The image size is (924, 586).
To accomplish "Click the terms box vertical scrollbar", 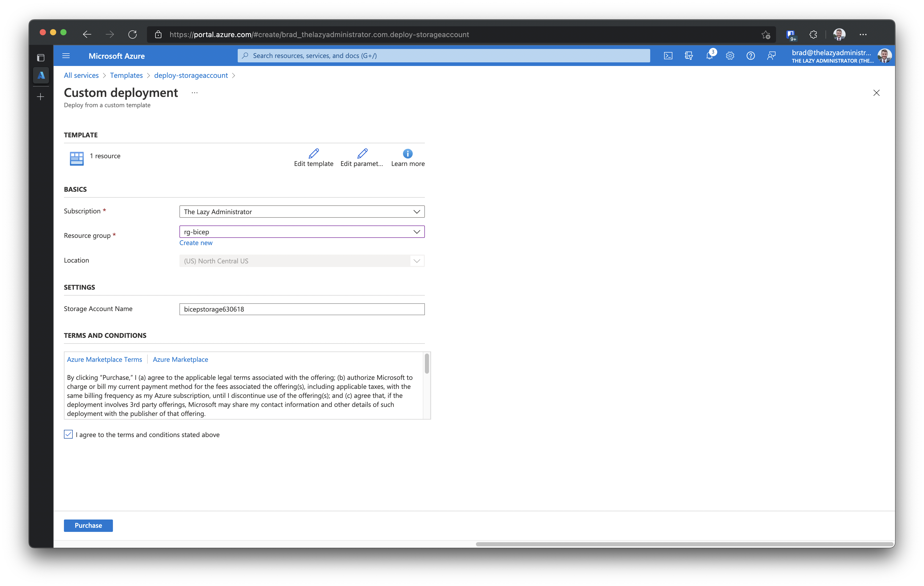I will (427, 364).
